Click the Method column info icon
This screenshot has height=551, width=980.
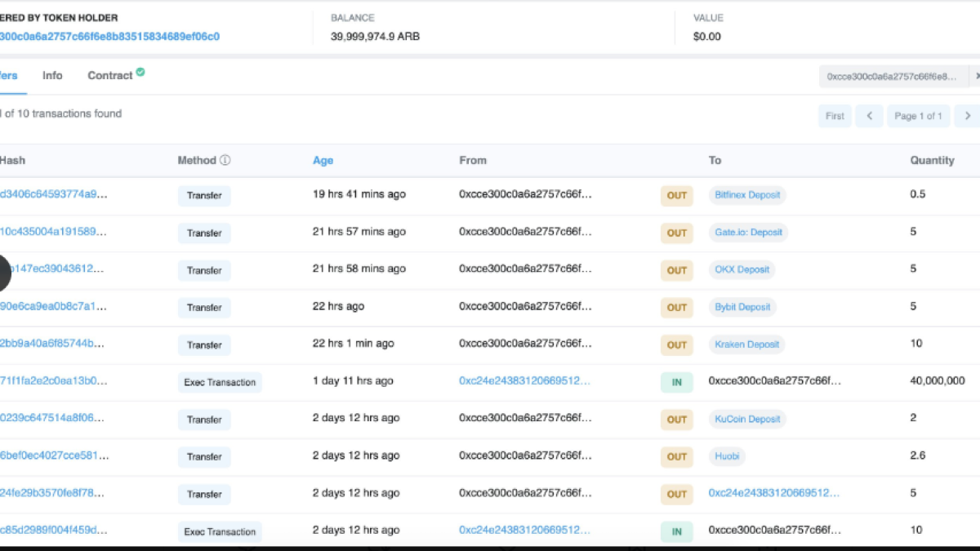tap(225, 161)
